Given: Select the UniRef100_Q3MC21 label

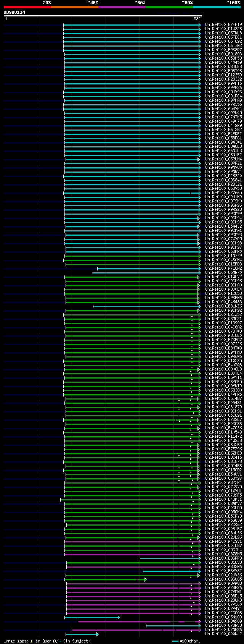Looking at the screenshot, I should 223,319.
